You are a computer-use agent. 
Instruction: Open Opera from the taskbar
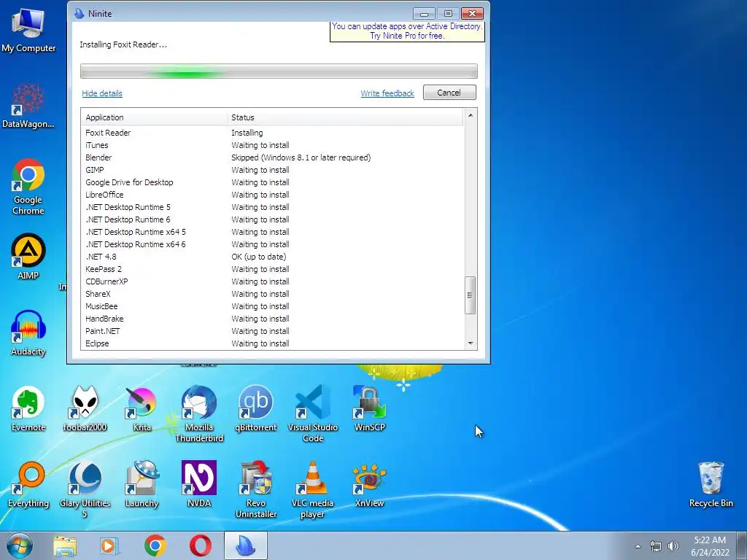201,545
